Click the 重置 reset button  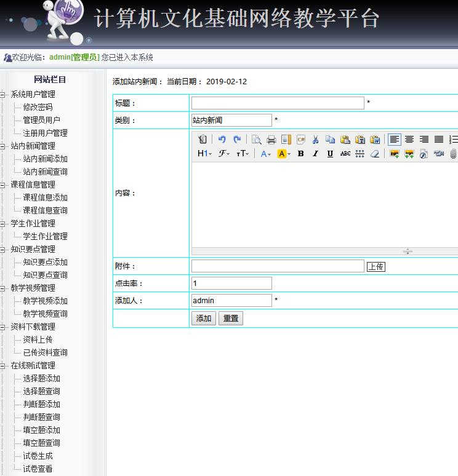tap(231, 319)
